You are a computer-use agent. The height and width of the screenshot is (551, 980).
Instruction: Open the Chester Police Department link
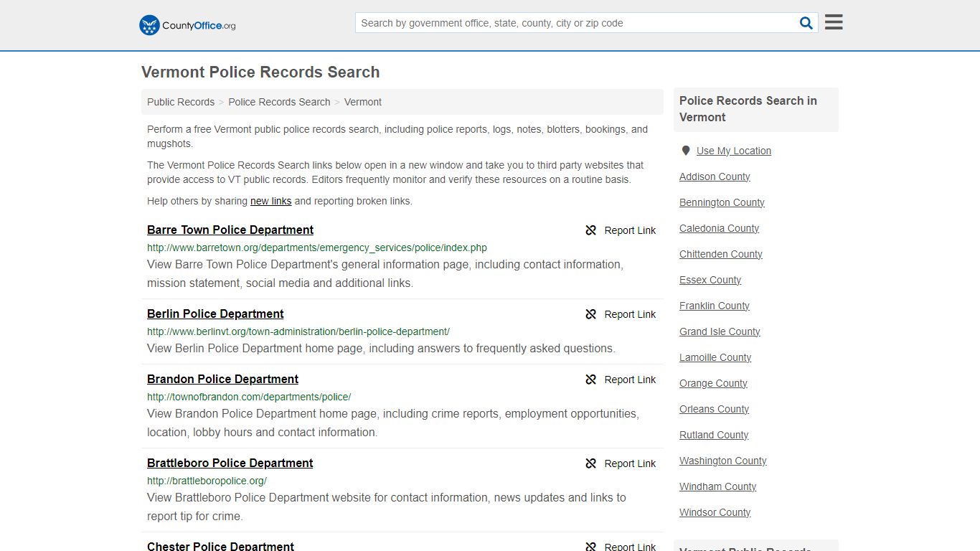[x=220, y=545]
